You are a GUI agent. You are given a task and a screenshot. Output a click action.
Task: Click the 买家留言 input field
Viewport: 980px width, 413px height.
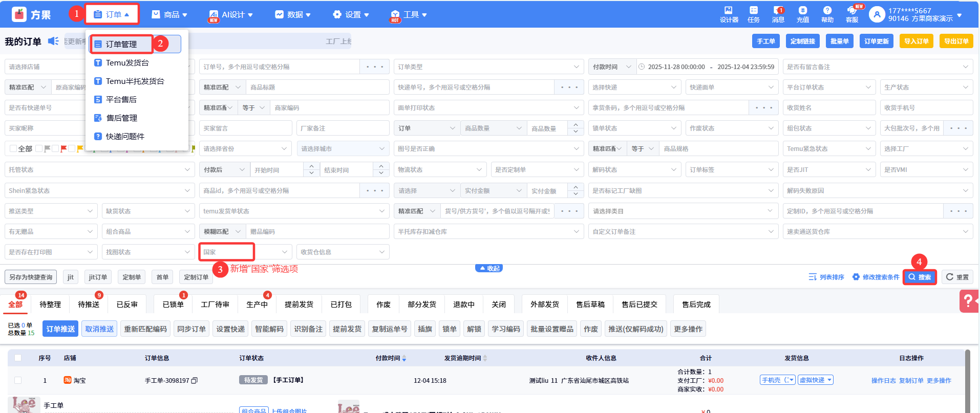click(245, 128)
